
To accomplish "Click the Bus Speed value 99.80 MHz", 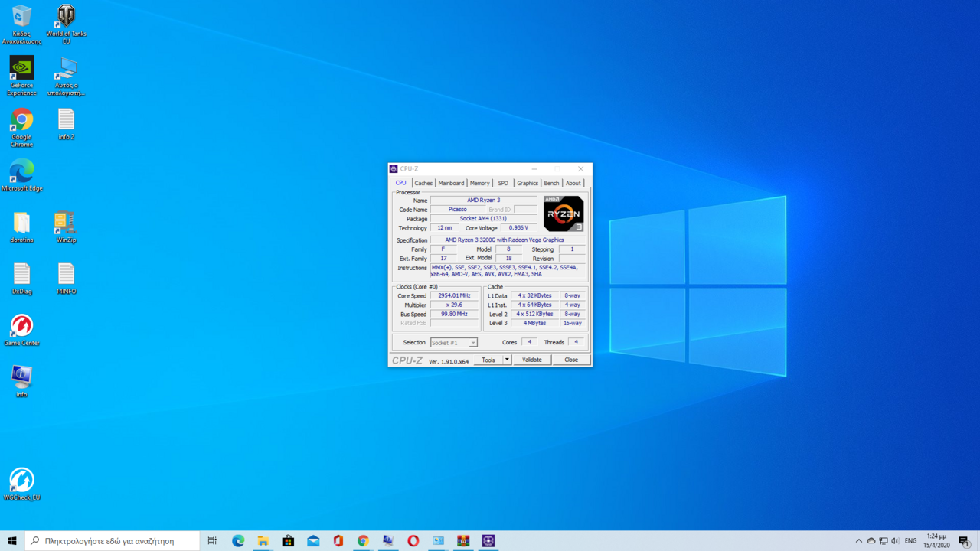I will pyautogui.click(x=455, y=314).
